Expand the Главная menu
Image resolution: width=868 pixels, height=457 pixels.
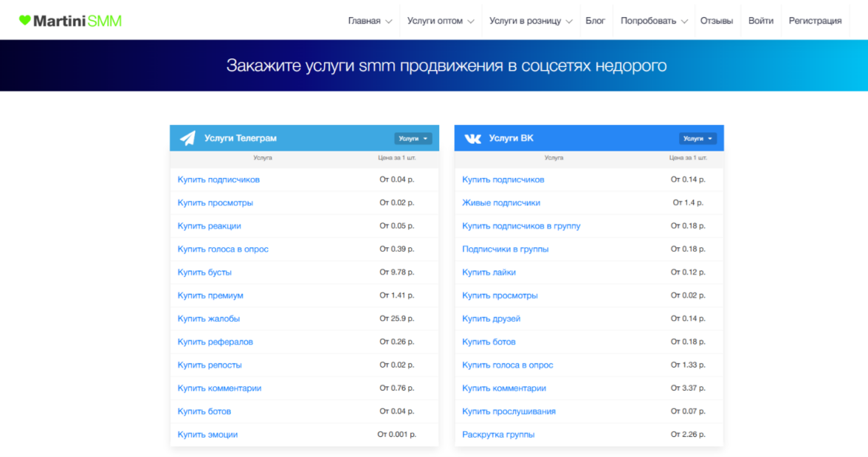370,21
